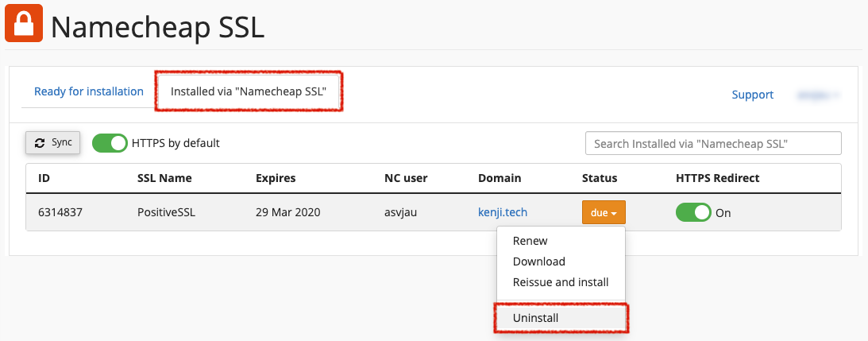Click the Expires column header
The height and width of the screenshot is (341, 868).
[276, 178]
